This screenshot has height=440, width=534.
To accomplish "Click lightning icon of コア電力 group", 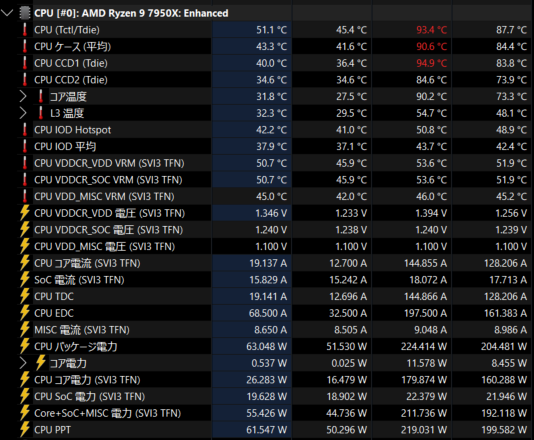I will 41,363.
